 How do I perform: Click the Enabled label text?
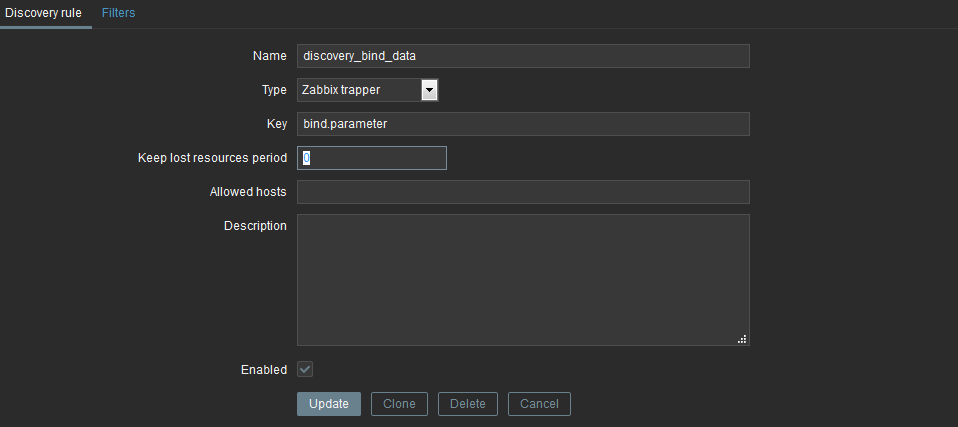264,370
